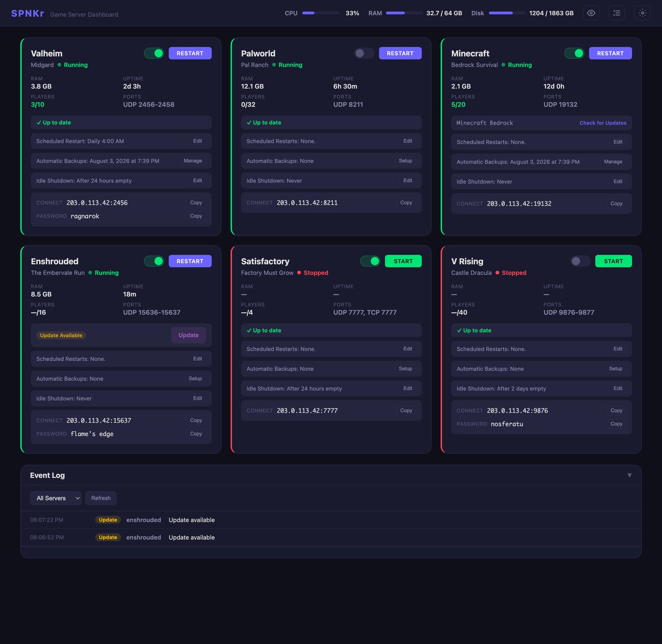Open the list view icon in the header

click(617, 13)
